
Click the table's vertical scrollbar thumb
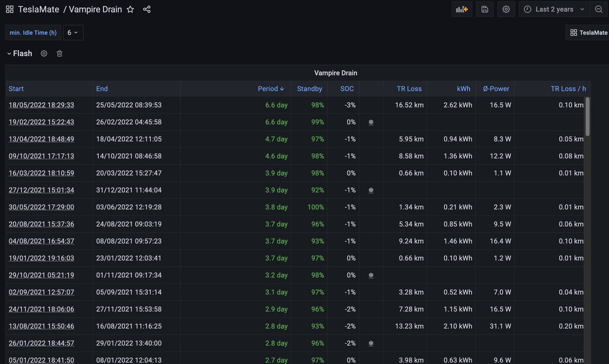pos(588,117)
